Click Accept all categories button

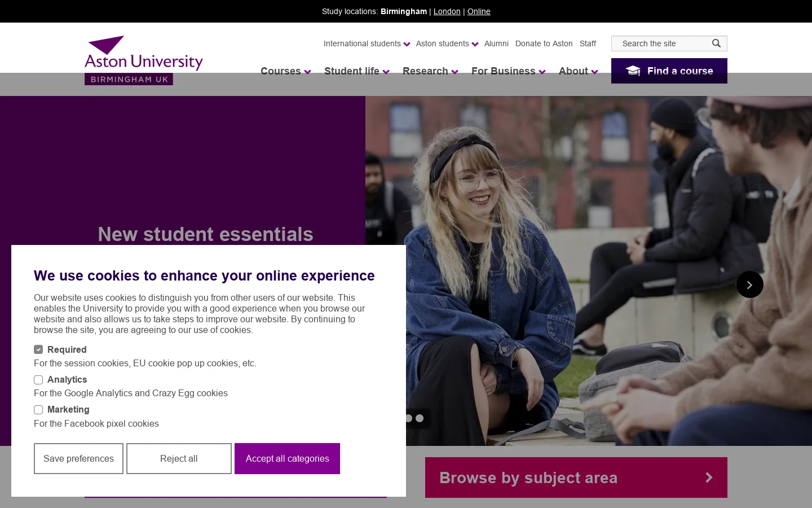click(x=287, y=458)
